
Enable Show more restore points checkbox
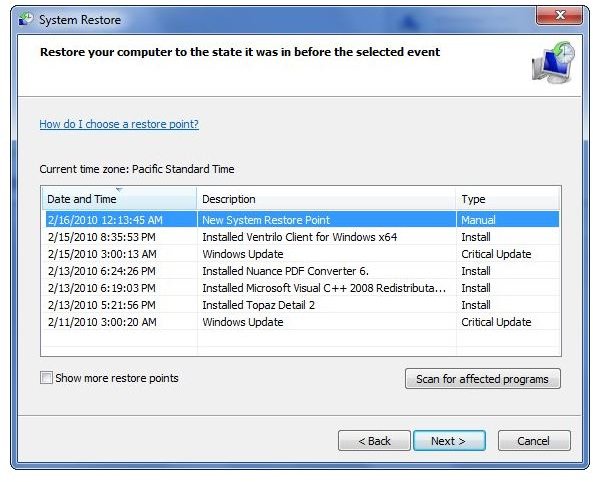click(x=46, y=378)
